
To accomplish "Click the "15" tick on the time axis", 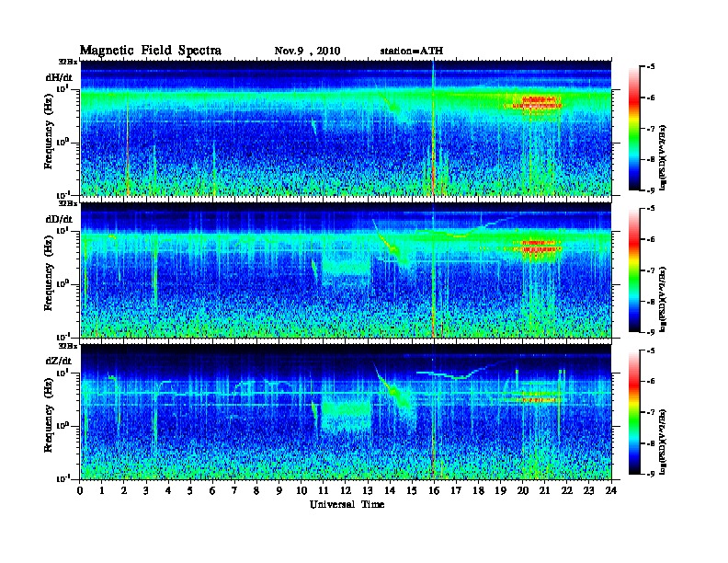I will click(x=412, y=490).
